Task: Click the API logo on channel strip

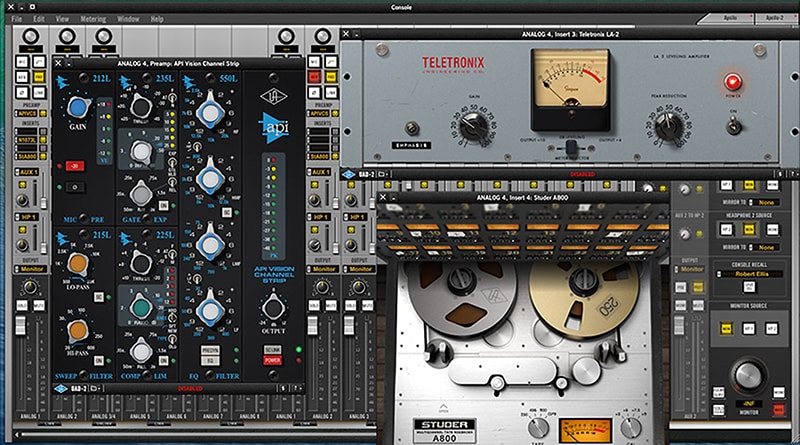Action: tap(274, 128)
